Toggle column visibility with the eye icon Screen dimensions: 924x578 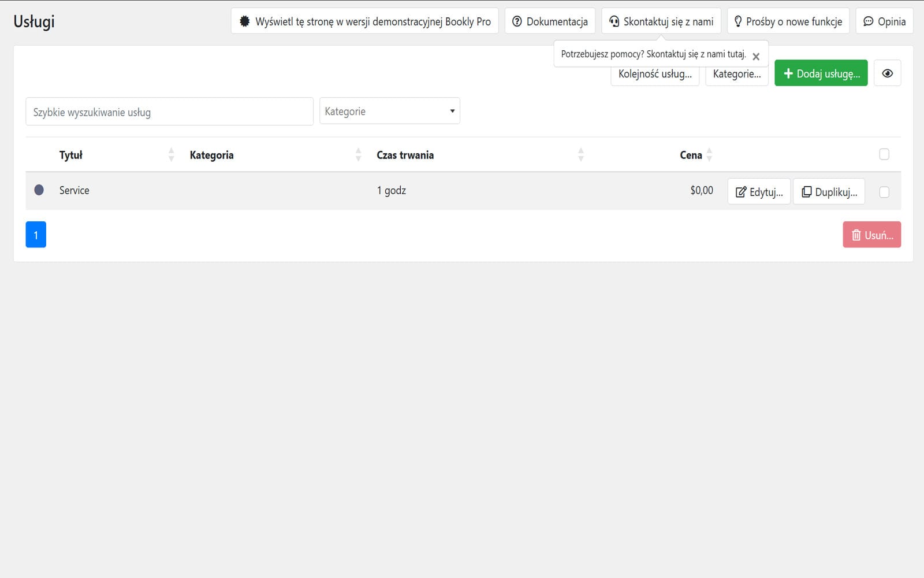tap(887, 73)
